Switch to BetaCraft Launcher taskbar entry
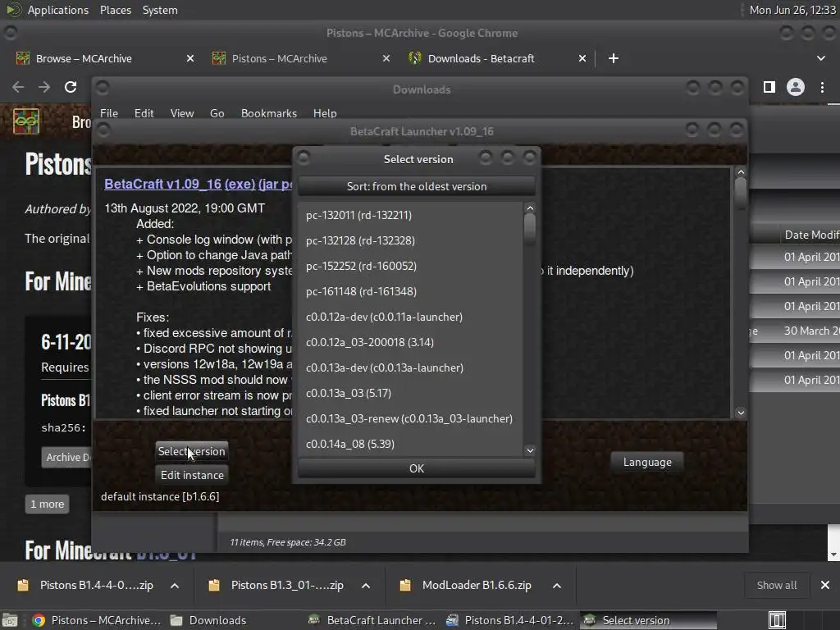Screen dimensions: 840x630 pos(373,620)
